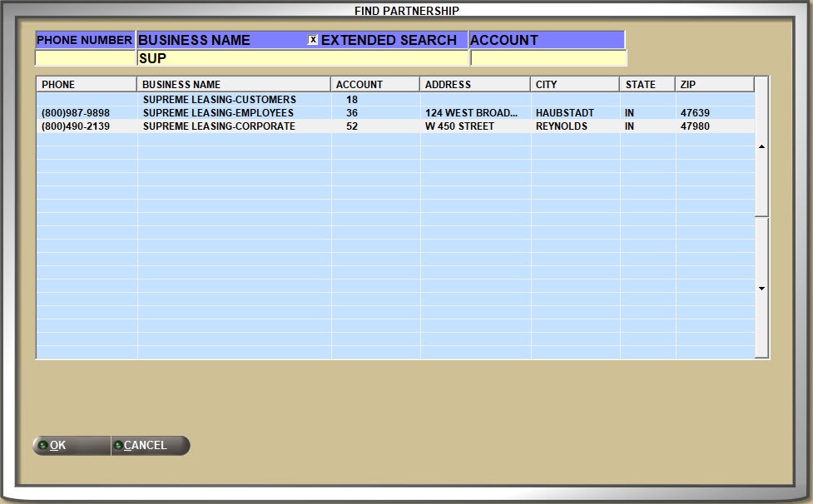
Task: Select the Supreme Leasing-Employees row
Action: coord(218,113)
